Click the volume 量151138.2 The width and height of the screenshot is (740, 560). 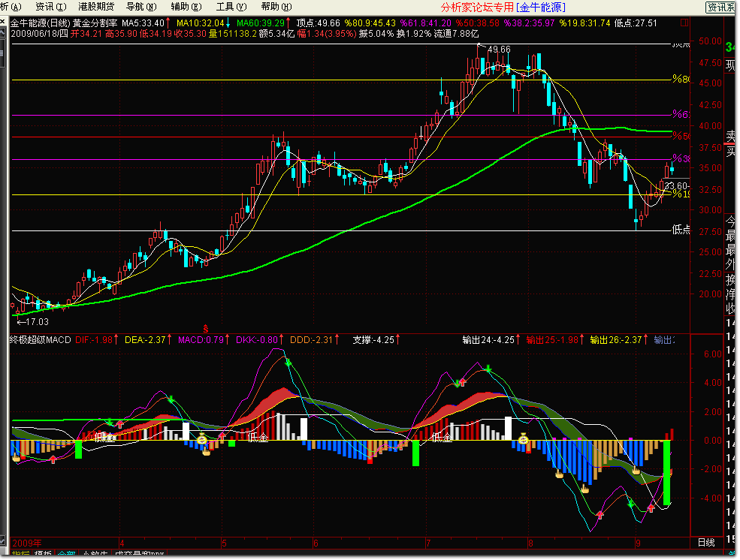pos(233,34)
